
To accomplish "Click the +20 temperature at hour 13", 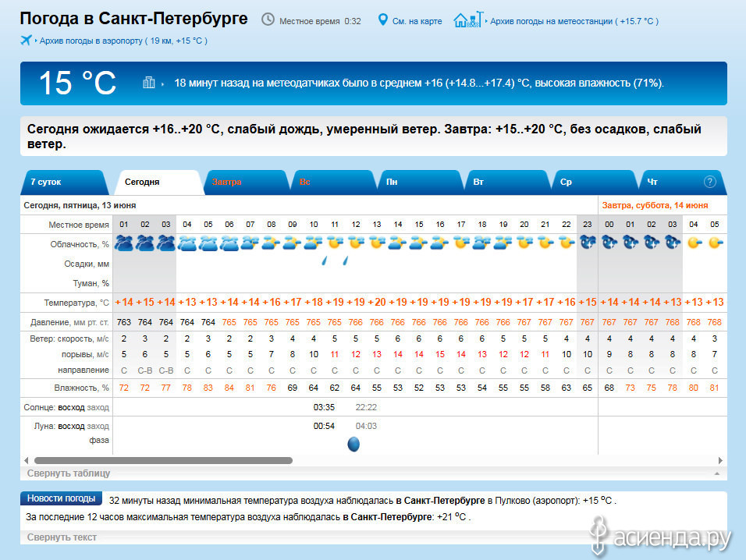I will pyautogui.click(x=377, y=303).
